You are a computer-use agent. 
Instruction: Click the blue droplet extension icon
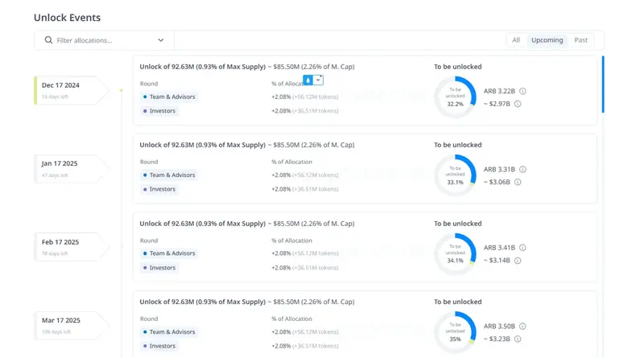pos(308,80)
